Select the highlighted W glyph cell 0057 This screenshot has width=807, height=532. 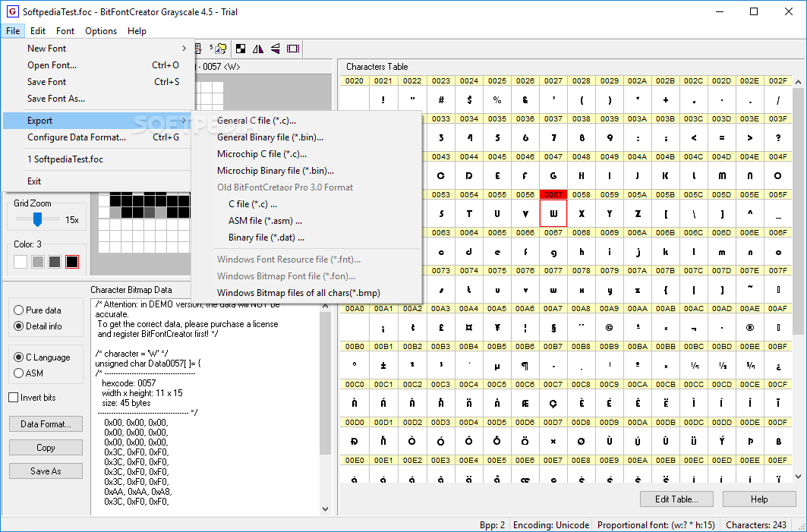(x=553, y=213)
